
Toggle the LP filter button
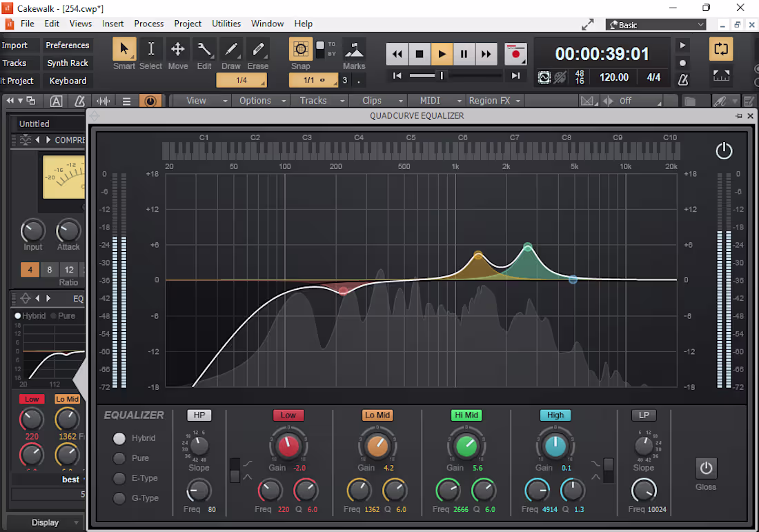click(644, 415)
